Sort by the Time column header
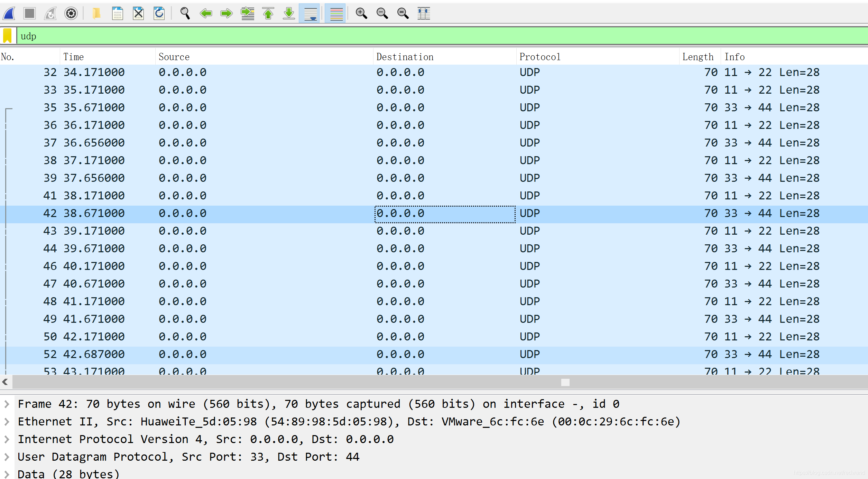 click(x=108, y=57)
